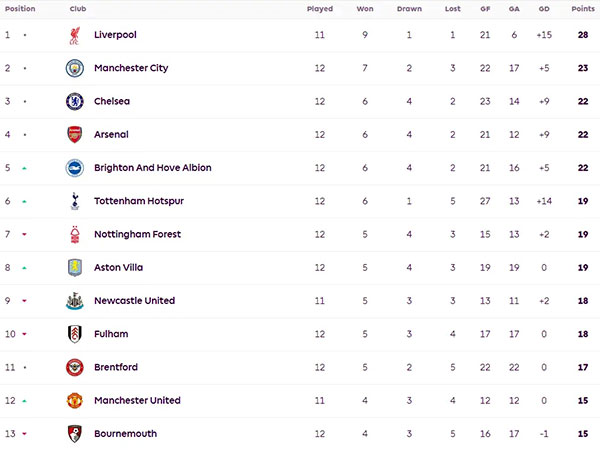The width and height of the screenshot is (600, 450).
Task: Click the Manchester United crest
Action: 75,401
